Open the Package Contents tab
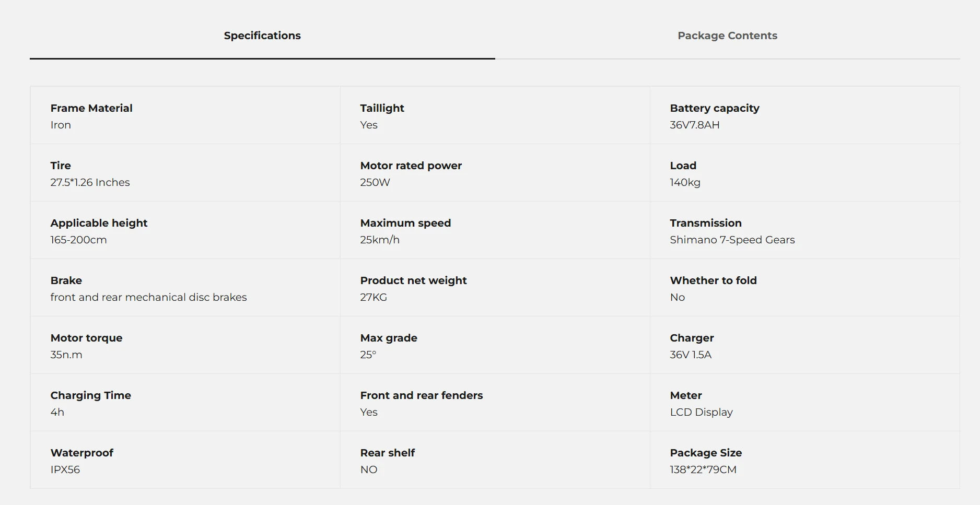 [x=727, y=36]
